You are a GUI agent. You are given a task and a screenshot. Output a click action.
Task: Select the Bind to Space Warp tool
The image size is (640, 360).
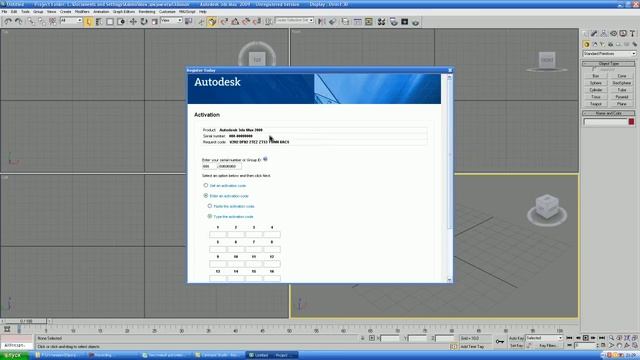click(53, 22)
